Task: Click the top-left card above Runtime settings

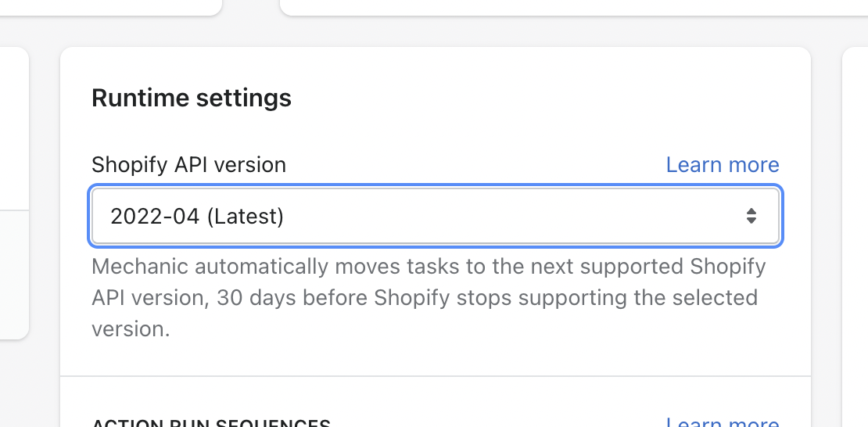Action: tap(109, 6)
